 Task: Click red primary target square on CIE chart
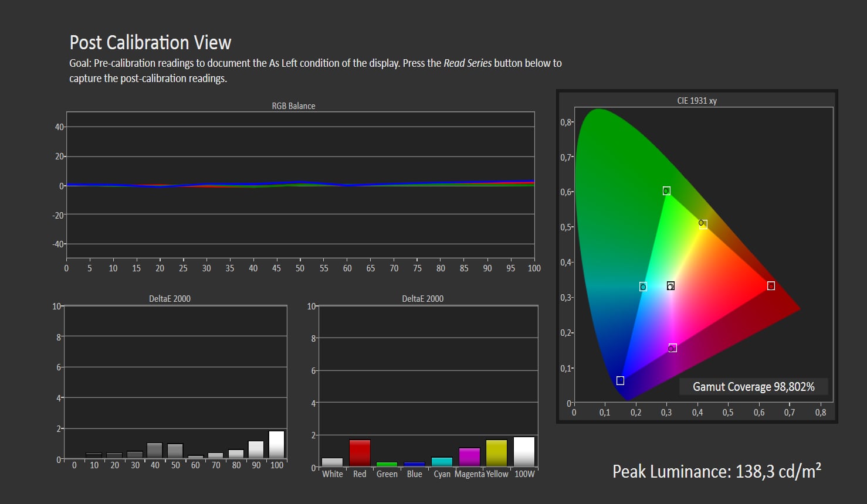click(x=771, y=285)
